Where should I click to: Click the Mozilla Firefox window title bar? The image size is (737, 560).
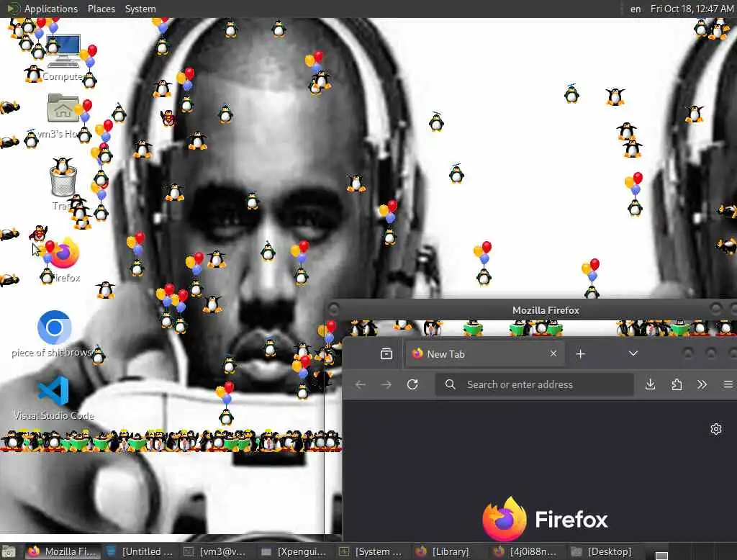(x=530, y=310)
